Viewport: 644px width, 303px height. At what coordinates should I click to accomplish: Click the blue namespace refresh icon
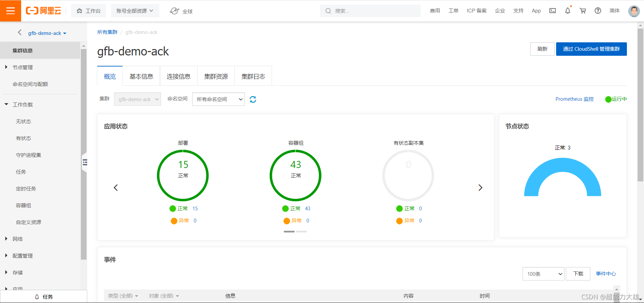(x=253, y=99)
